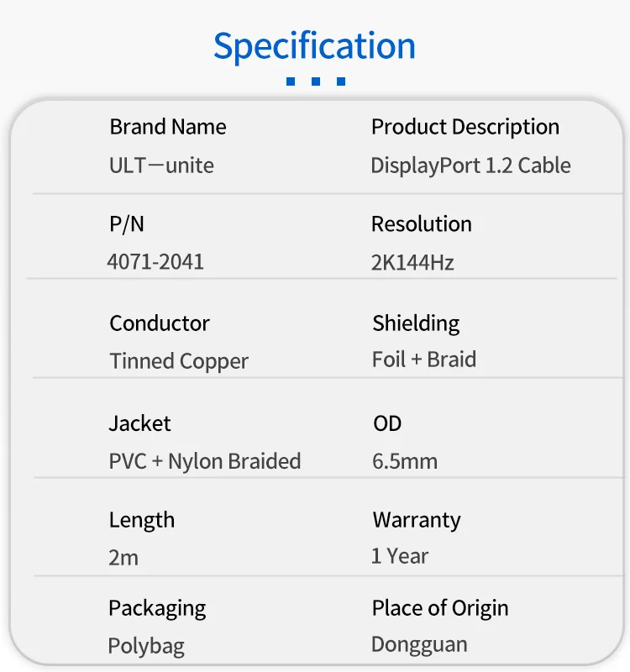Select the Polybag packaging value

tap(146, 646)
